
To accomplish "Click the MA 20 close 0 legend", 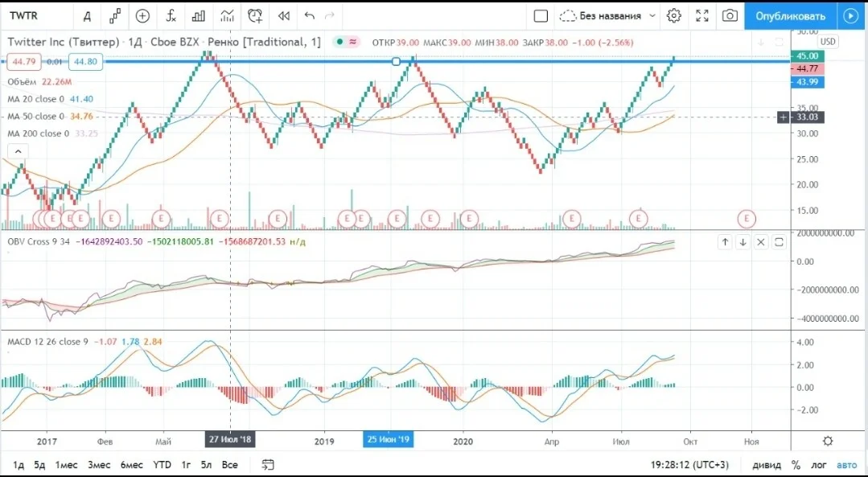I will [x=35, y=99].
